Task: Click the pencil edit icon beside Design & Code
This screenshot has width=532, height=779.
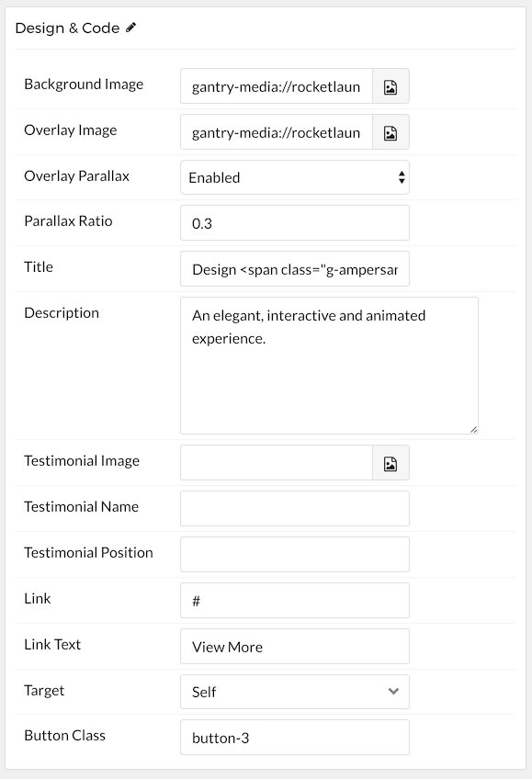Action: click(130, 28)
